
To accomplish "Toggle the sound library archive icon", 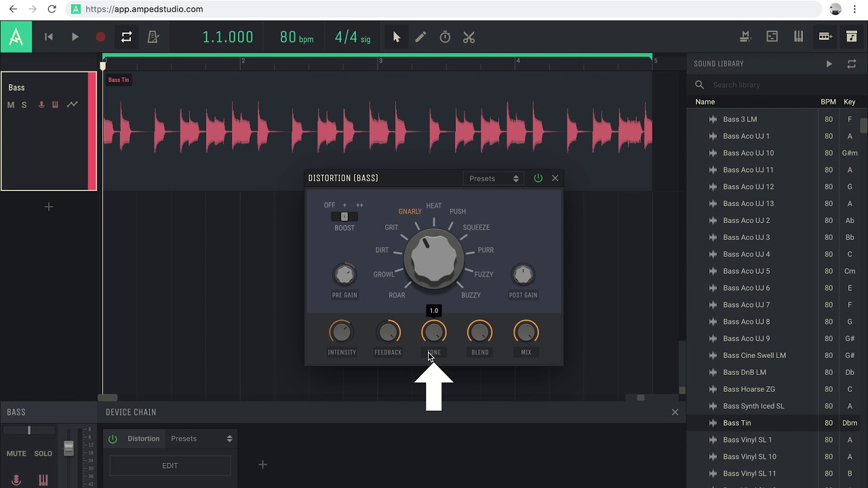I will [852, 37].
